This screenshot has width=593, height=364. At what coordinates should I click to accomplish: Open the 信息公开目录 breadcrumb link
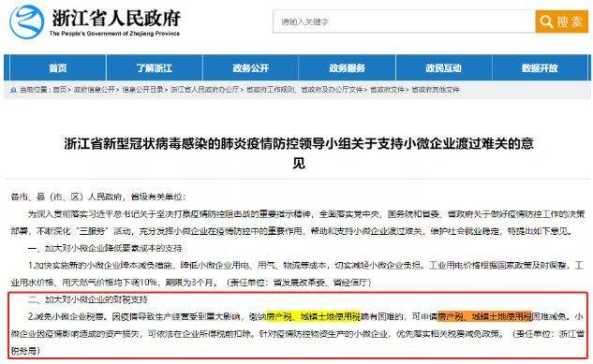click(142, 90)
